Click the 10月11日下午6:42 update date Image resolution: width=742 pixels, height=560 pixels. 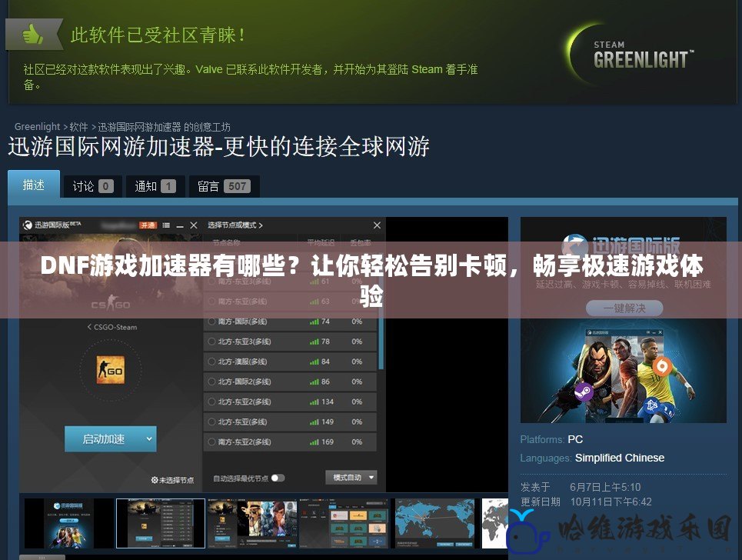pyautogui.click(x=611, y=502)
